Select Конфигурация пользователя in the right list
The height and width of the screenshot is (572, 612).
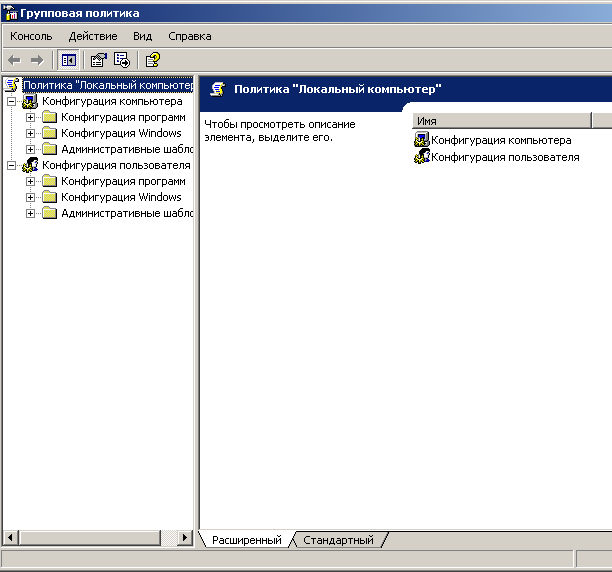pyautogui.click(x=505, y=157)
